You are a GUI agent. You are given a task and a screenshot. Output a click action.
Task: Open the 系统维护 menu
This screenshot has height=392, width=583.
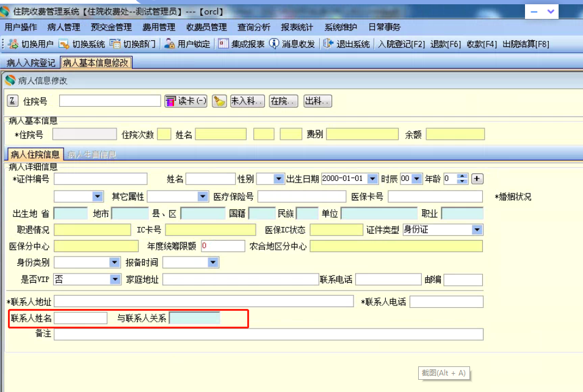tap(341, 27)
